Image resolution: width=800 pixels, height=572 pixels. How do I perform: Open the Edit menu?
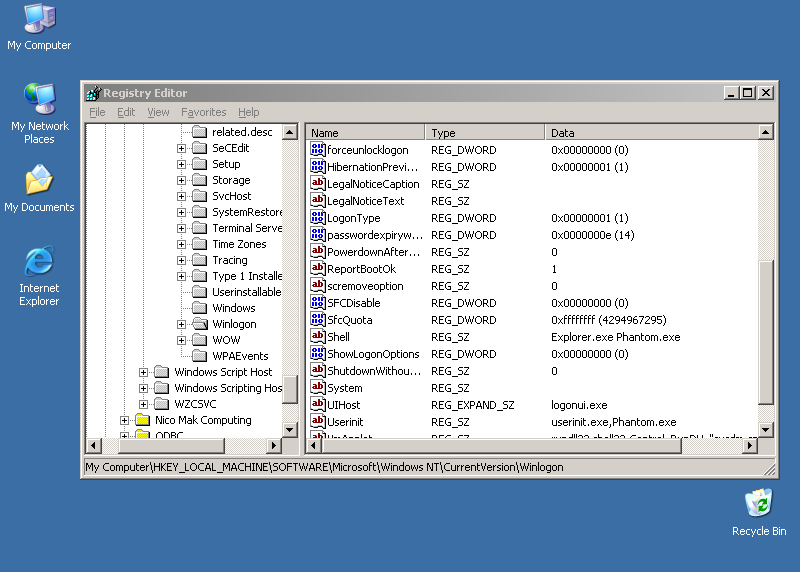[126, 112]
